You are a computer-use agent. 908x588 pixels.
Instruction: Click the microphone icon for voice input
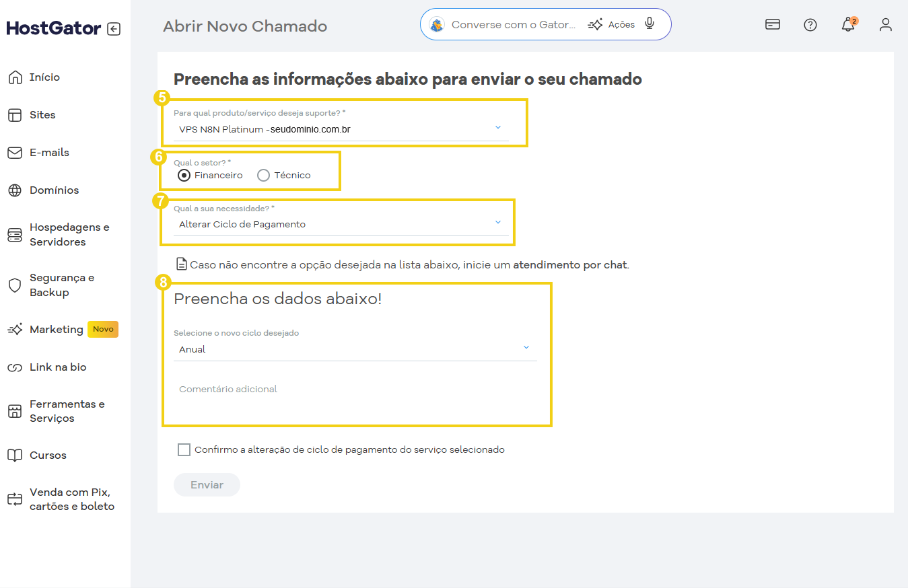click(649, 24)
